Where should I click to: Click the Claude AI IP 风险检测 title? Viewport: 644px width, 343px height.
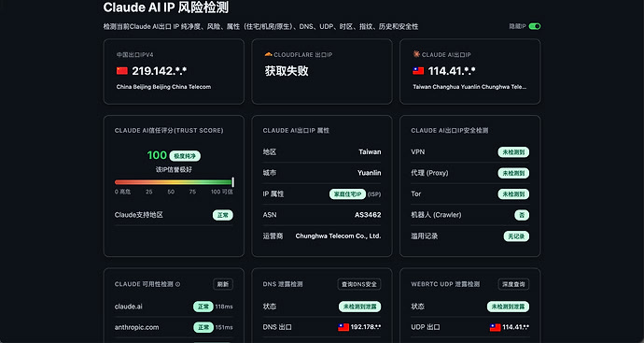pyautogui.click(x=166, y=7)
